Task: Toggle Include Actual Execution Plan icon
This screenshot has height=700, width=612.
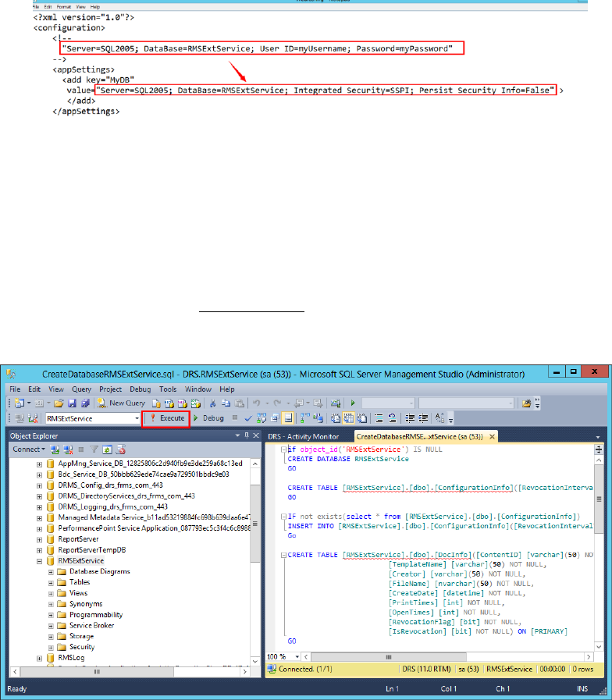Action: [305, 418]
